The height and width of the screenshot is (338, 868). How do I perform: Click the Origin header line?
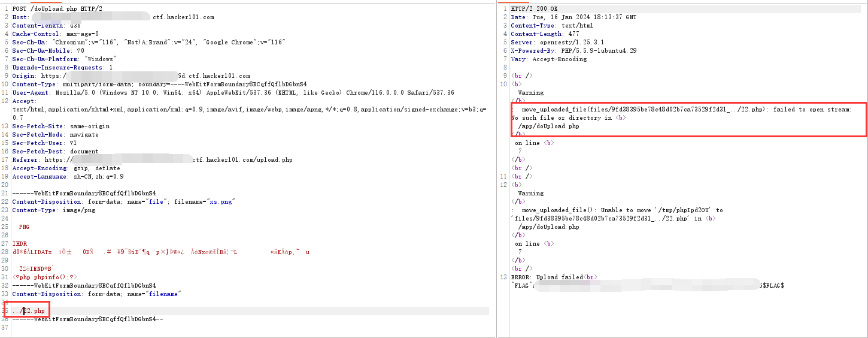click(x=131, y=76)
